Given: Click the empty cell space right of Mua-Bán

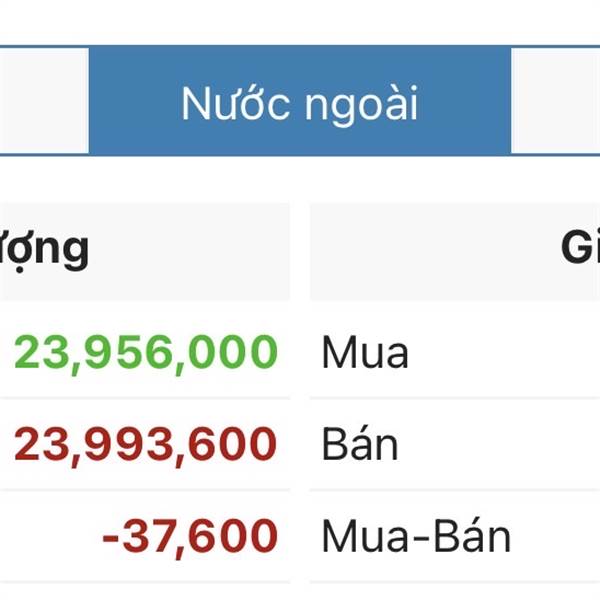Looking at the screenshot, I should tap(558, 536).
